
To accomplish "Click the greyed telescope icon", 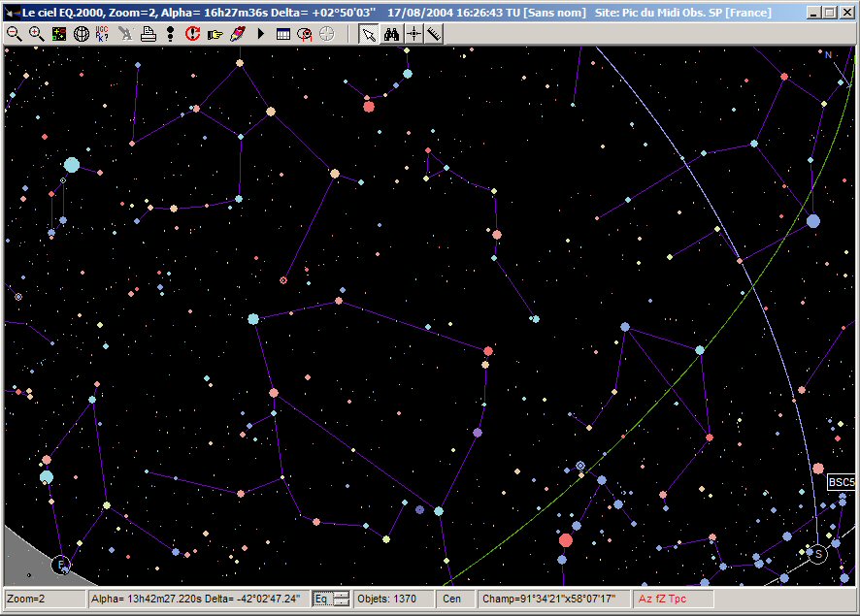I will tap(125, 34).
